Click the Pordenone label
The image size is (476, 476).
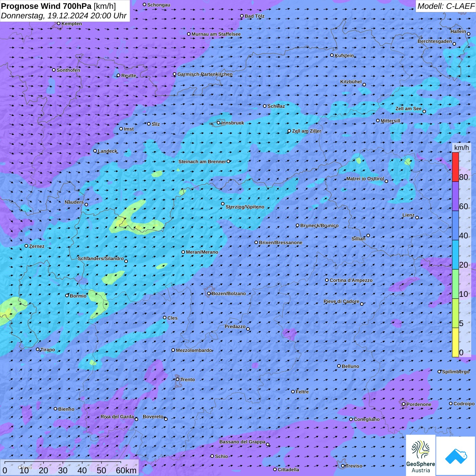pyautogui.click(x=419, y=404)
